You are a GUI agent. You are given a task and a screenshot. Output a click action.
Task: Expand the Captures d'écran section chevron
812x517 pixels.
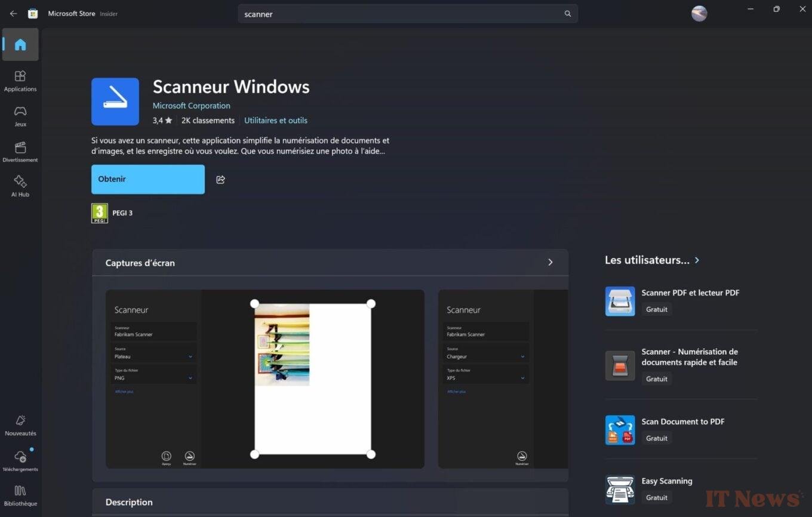coord(550,263)
